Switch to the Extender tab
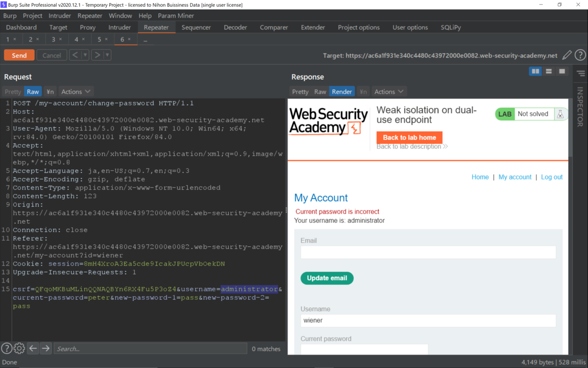The height and width of the screenshot is (368, 588). 313,27
